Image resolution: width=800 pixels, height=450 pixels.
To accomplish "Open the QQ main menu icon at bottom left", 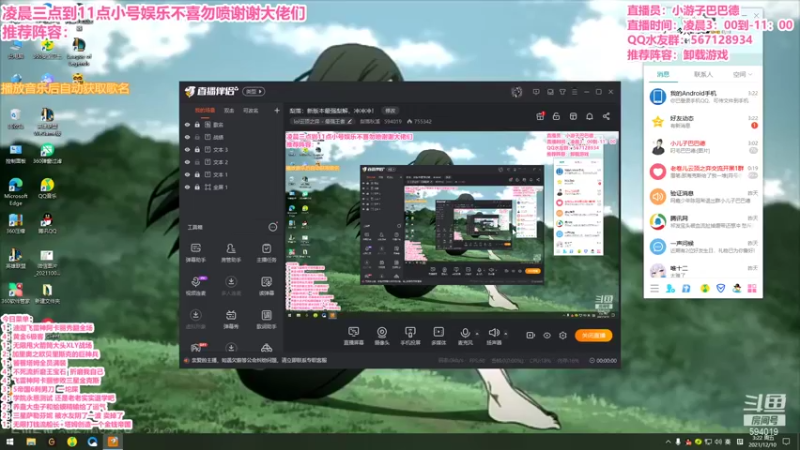I will tap(655, 289).
